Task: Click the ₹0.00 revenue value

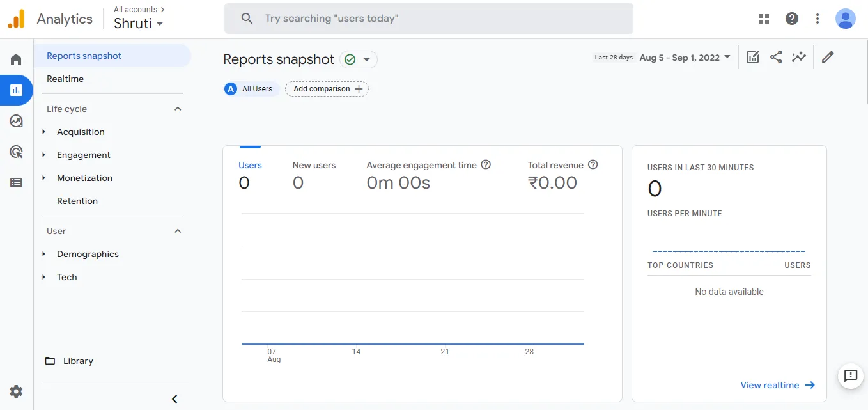Action: coord(552,183)
